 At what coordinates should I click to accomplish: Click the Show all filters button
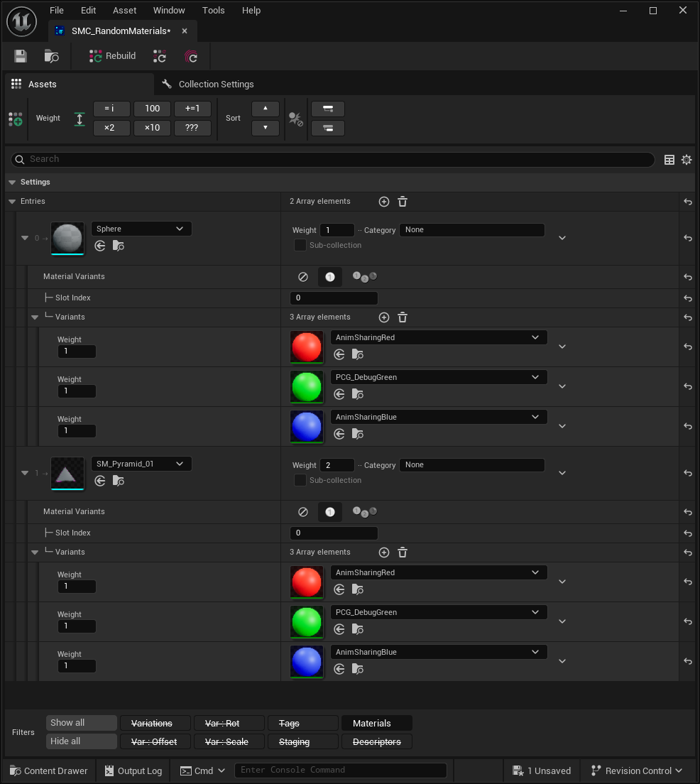(x=81, y=722)
